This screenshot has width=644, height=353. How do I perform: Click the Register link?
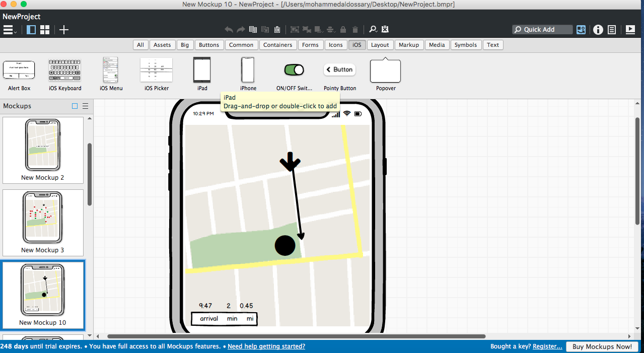click(x=547, y=346)
